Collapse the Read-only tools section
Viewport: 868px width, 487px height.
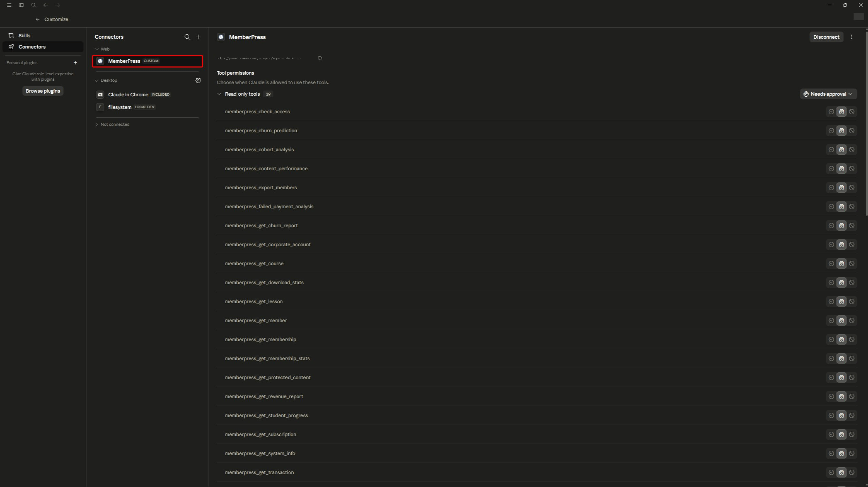219,94
